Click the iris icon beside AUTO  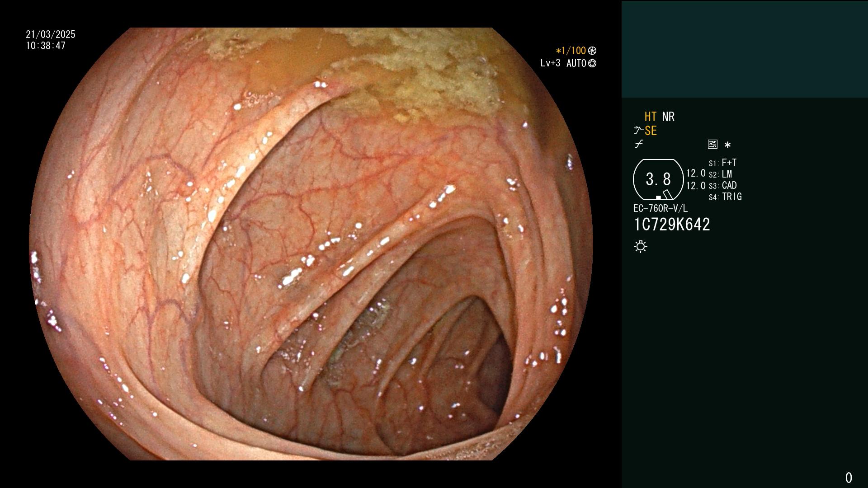592,63
